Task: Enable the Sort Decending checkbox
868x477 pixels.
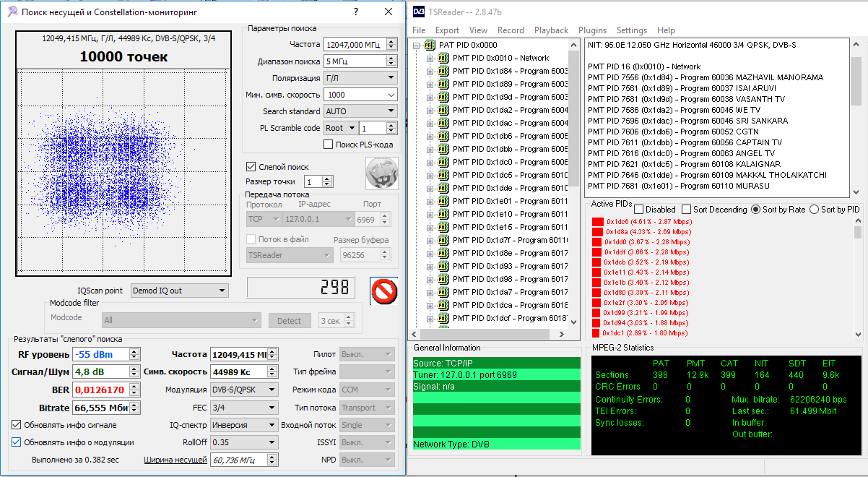Action: tap(685, 210)
